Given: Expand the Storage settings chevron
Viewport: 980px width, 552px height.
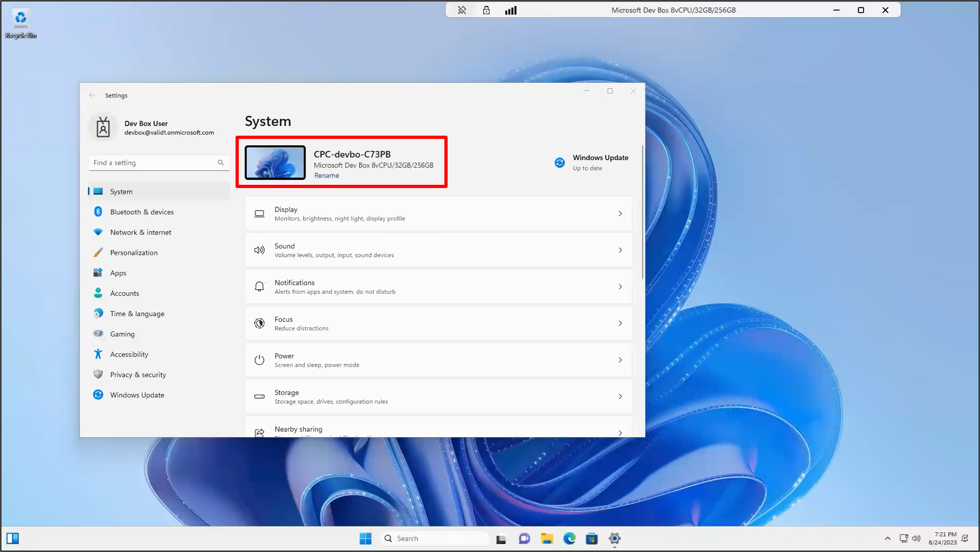Looking at the screenshot, I should [x=620, y=396].
